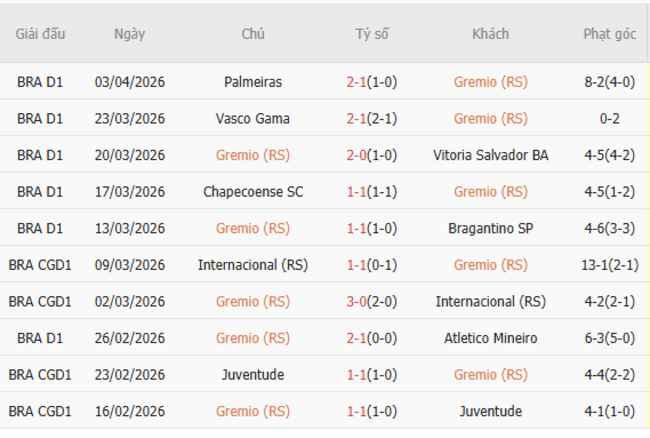This screenshot has width=650, height=438.
Task: Click the 03/04/2026 match date
Action: (x=130, y=82)
